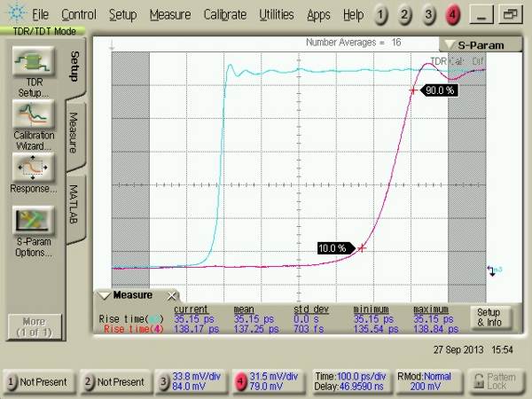Collapse the Measure results panel
Screen dimensions: 532x399
coord(106,295)
